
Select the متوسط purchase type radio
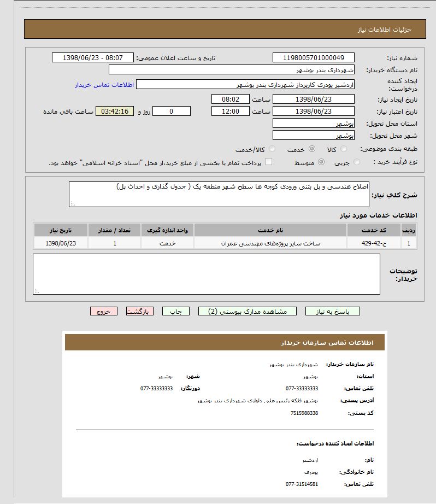point(321,162)
